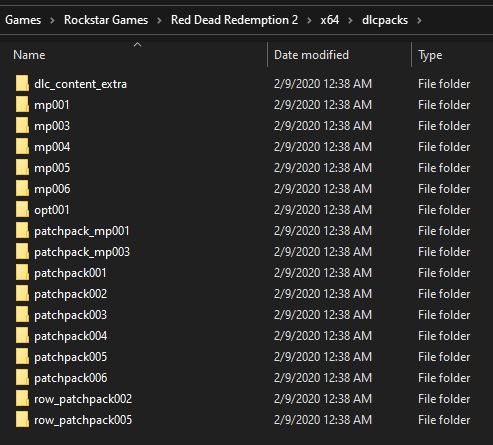Select the dlc_content_extra folder icon
This screenshot has width=493, height=445.
pyautogui.click(x=22, y=83)
